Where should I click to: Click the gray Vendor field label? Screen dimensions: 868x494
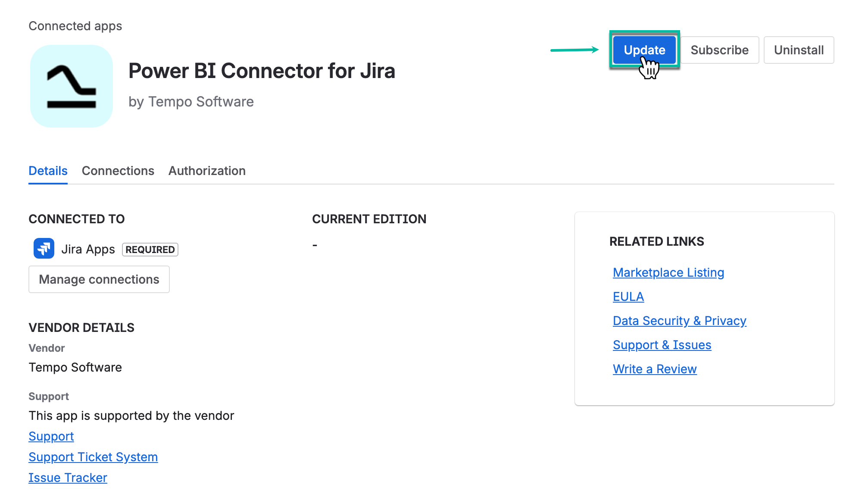(x=47, y=348)
